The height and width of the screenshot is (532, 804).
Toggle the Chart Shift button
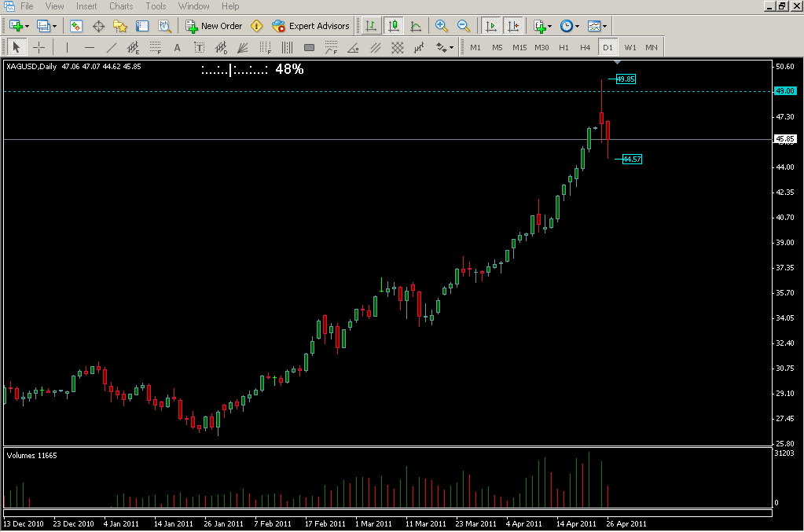(513, 26)
